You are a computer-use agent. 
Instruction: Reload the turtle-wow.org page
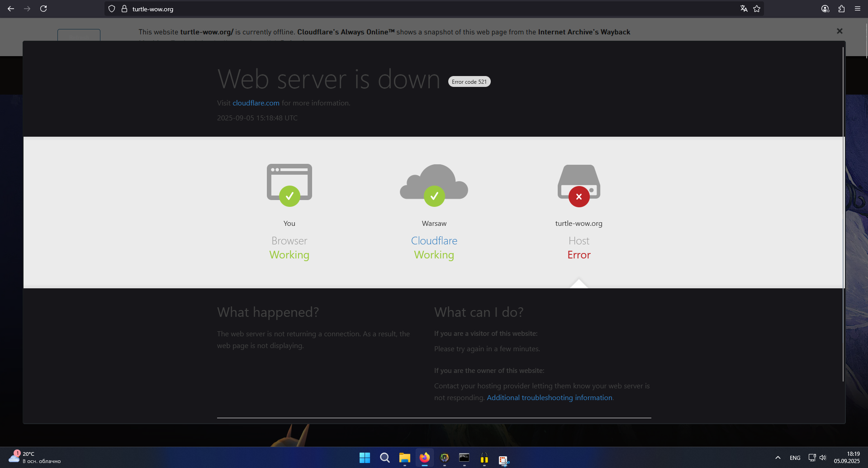(43, 9)
